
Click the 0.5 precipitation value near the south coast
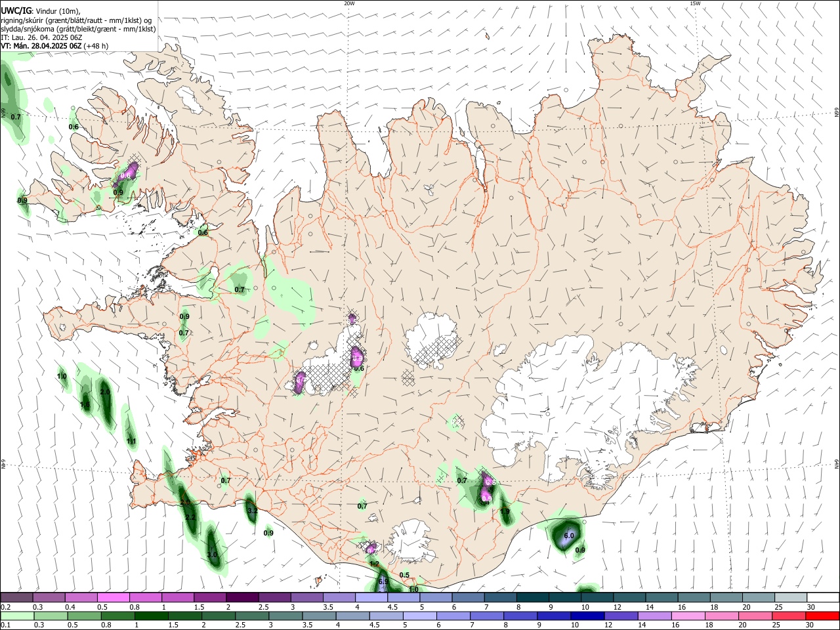click(x=404, y=576)
